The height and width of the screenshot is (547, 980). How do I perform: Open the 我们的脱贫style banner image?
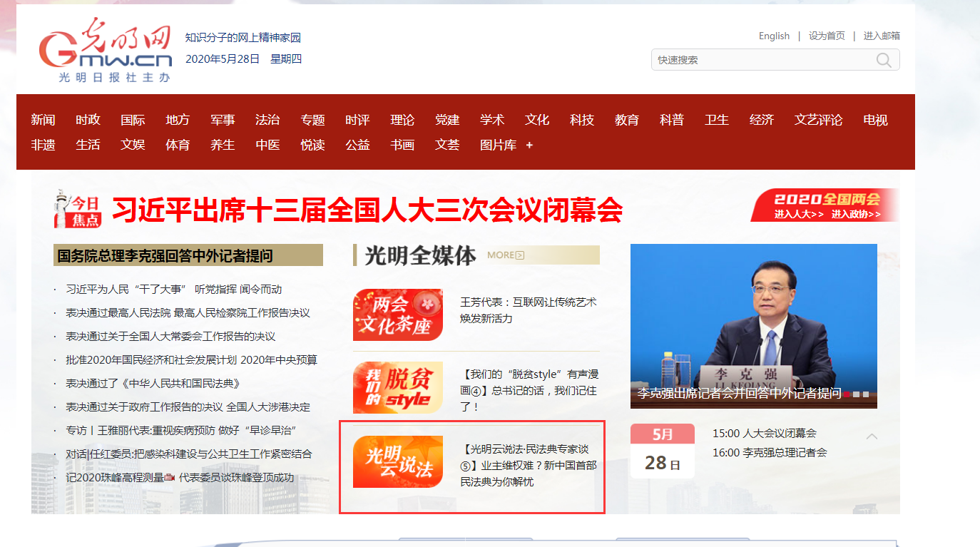pyautogui.click(x=398, y=387)
